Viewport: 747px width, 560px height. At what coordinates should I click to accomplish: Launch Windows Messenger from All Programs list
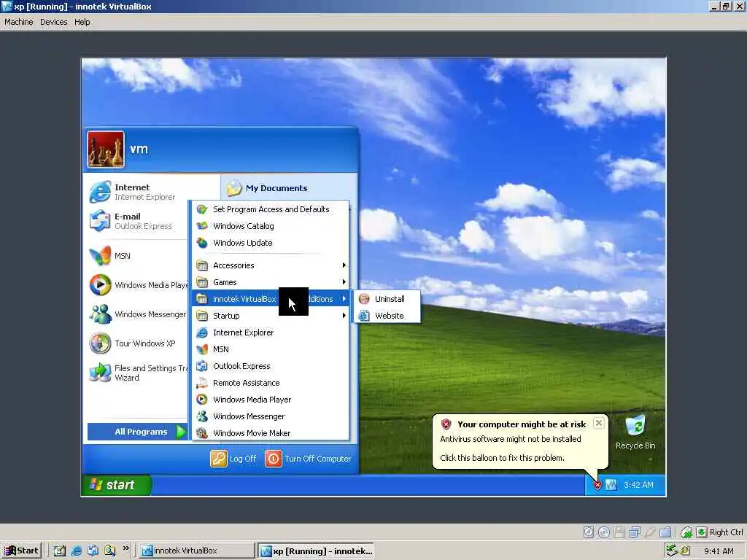(x=270, y=416)
